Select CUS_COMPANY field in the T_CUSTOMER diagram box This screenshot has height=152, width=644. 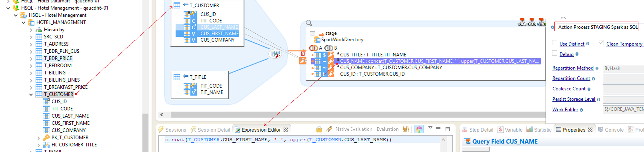point(218,40)
